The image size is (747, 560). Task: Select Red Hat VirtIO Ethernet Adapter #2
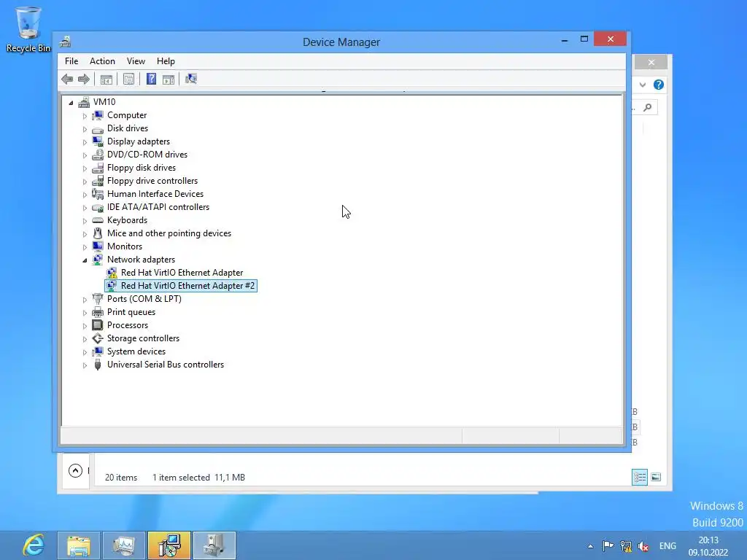coord(187,286)
